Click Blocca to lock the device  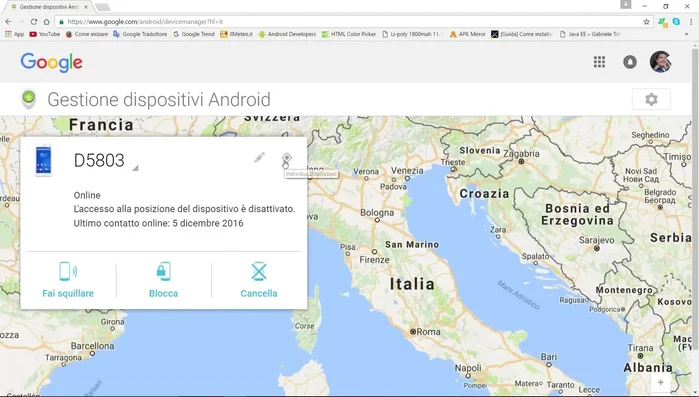coord(163,280)
